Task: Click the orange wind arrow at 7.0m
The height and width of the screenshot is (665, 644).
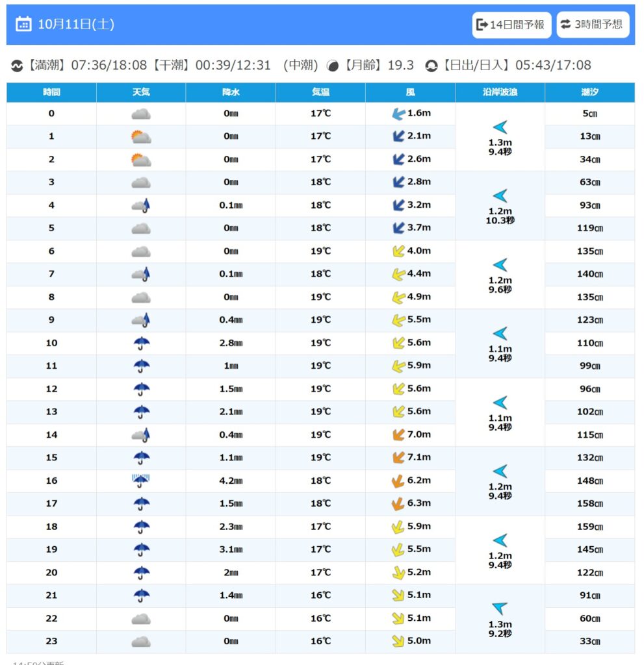Action: coord(398,434)
